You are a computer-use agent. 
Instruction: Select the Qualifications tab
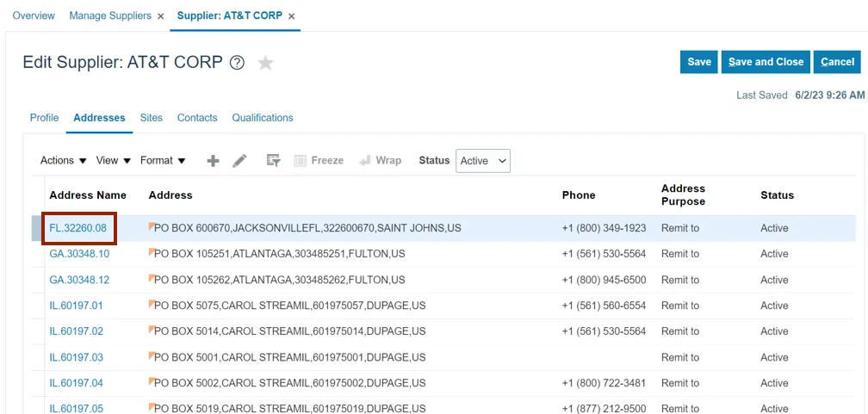tap(263, 118)
